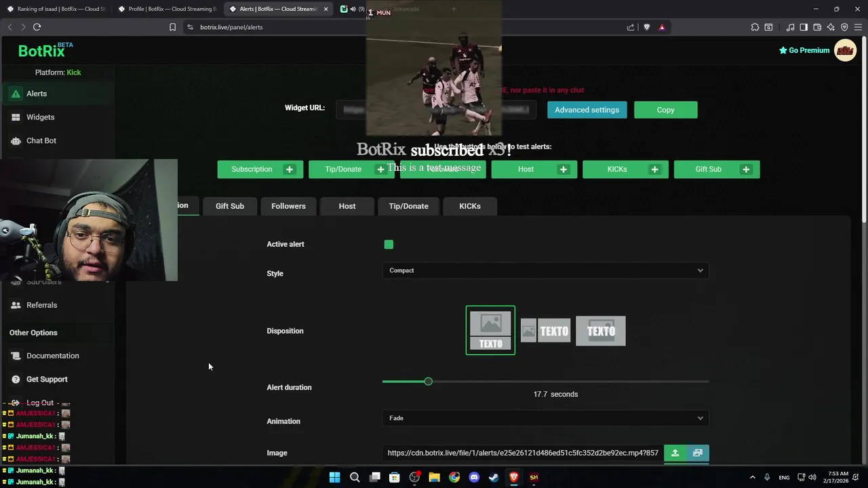Close the Alerts BotRix browser tab

325,9
